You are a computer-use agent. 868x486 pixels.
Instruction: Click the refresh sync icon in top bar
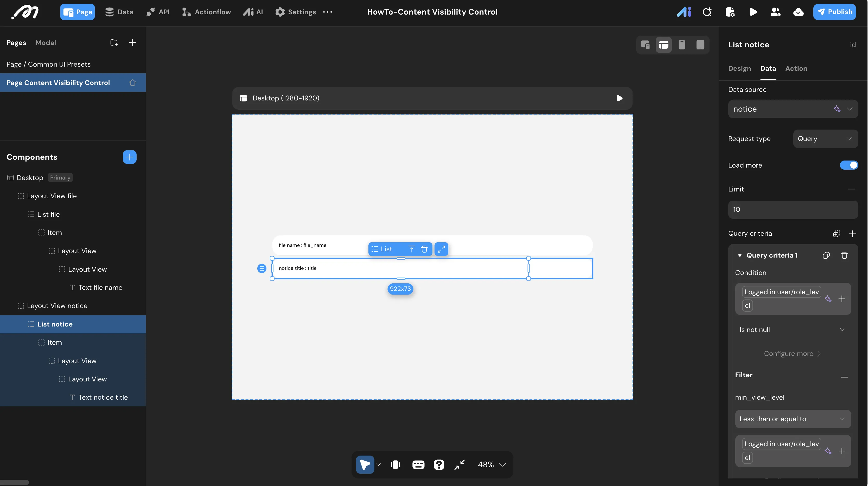point(707,12)
